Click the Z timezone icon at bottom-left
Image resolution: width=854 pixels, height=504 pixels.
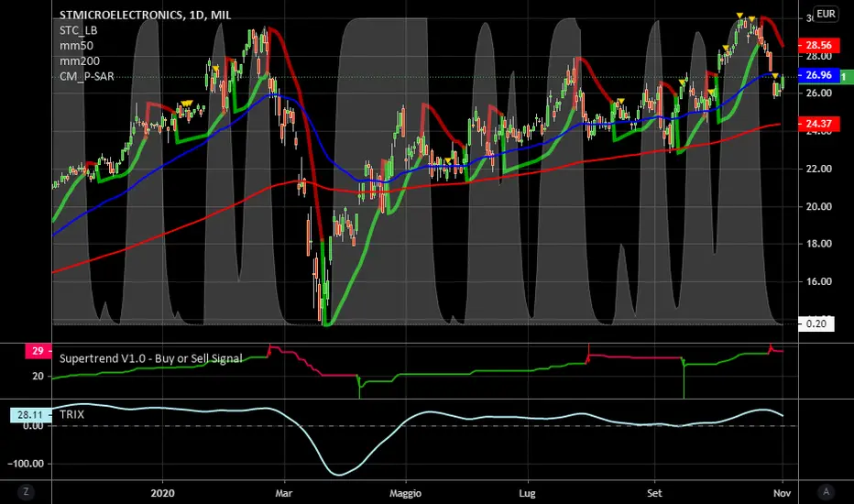(x=26, y=491)
